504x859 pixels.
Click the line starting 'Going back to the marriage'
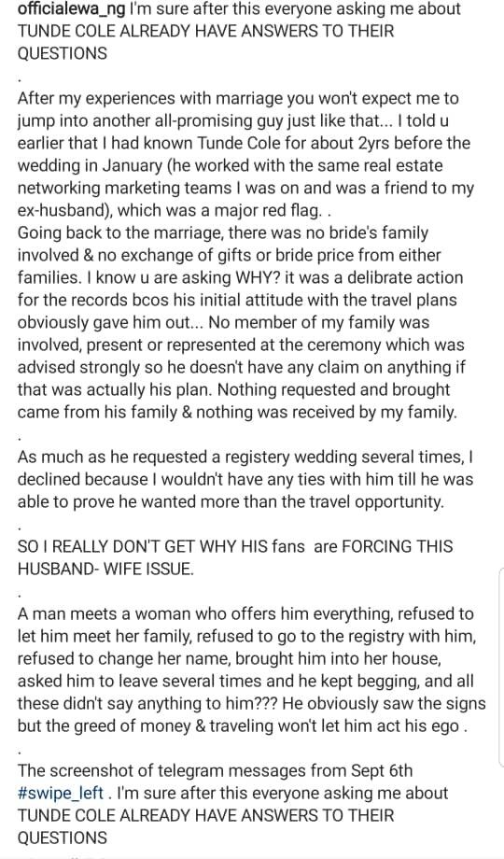pos(222,232)
